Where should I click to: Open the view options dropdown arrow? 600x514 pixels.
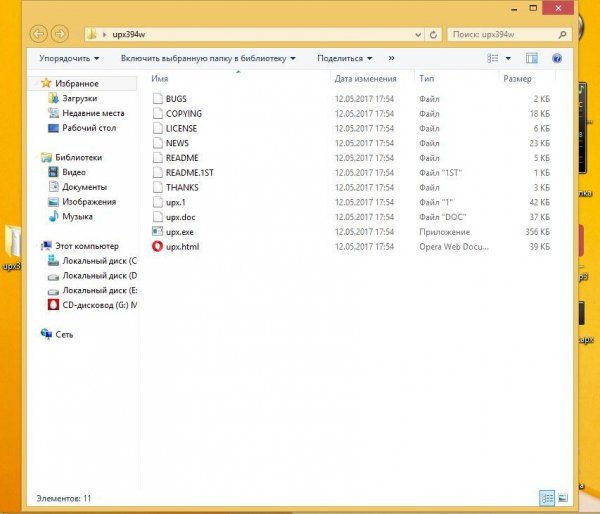coord(509,59)
